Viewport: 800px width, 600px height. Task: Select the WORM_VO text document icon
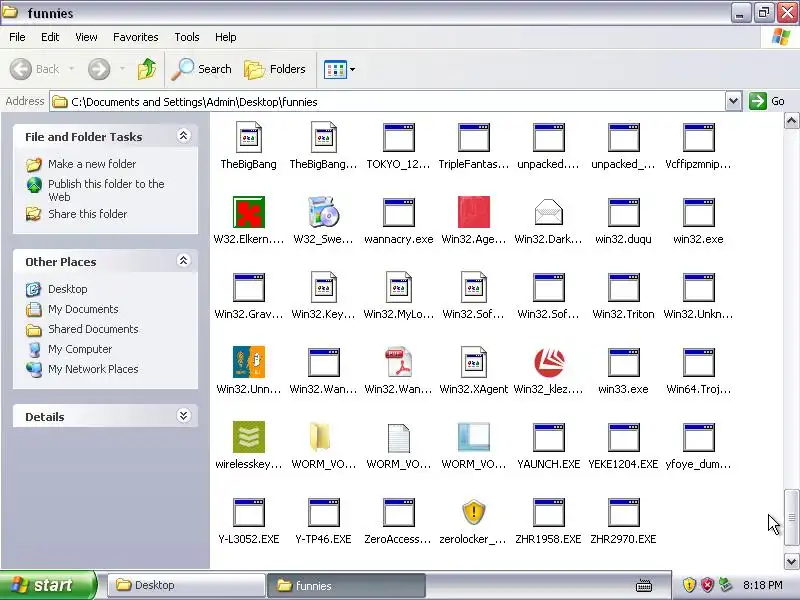point(398,438)
